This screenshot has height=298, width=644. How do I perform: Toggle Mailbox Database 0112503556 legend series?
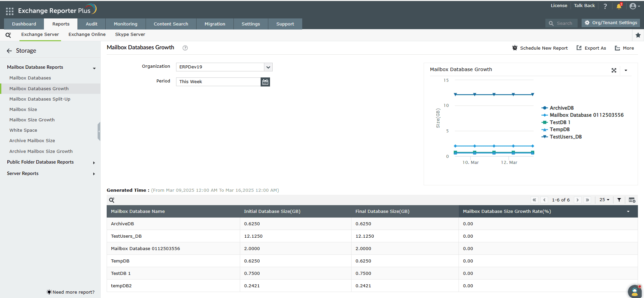coord(582,115)
